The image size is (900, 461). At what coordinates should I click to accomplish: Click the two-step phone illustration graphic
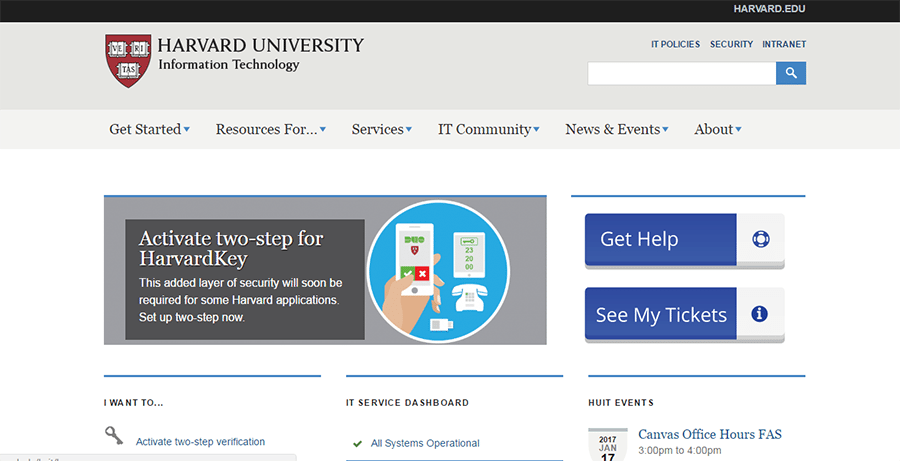click(x=435, y=270)
